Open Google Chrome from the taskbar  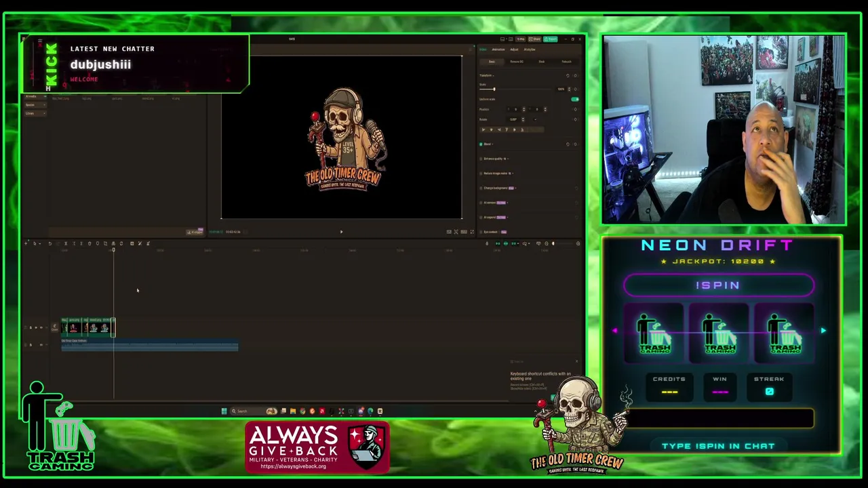(302, 411)
